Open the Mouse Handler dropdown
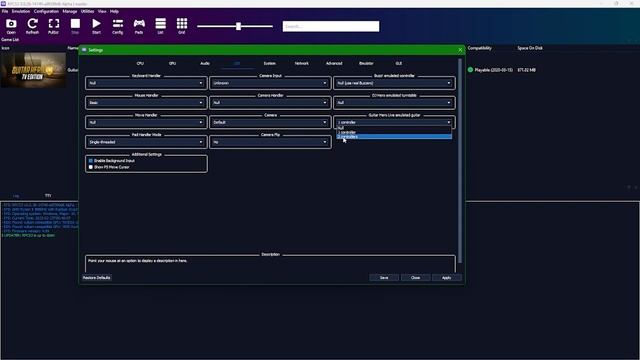The width and height of the screenshot is (640, 360). click(146, 102)
